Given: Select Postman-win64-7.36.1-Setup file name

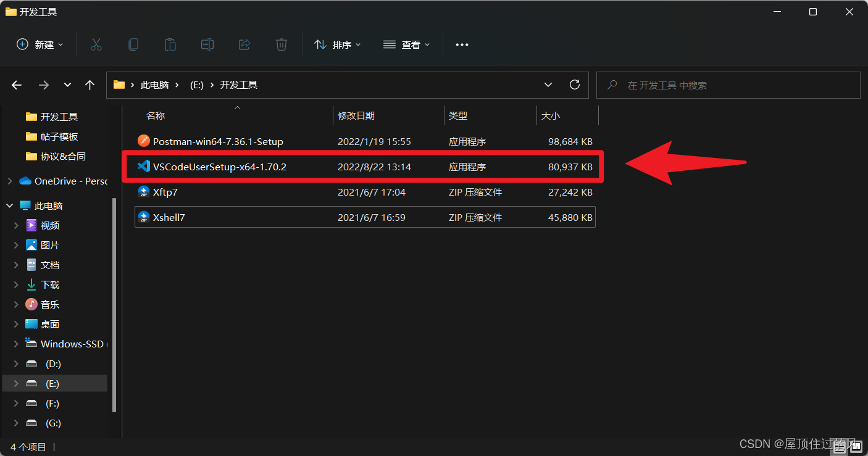Looking at the screenshot, I should 218,141.
